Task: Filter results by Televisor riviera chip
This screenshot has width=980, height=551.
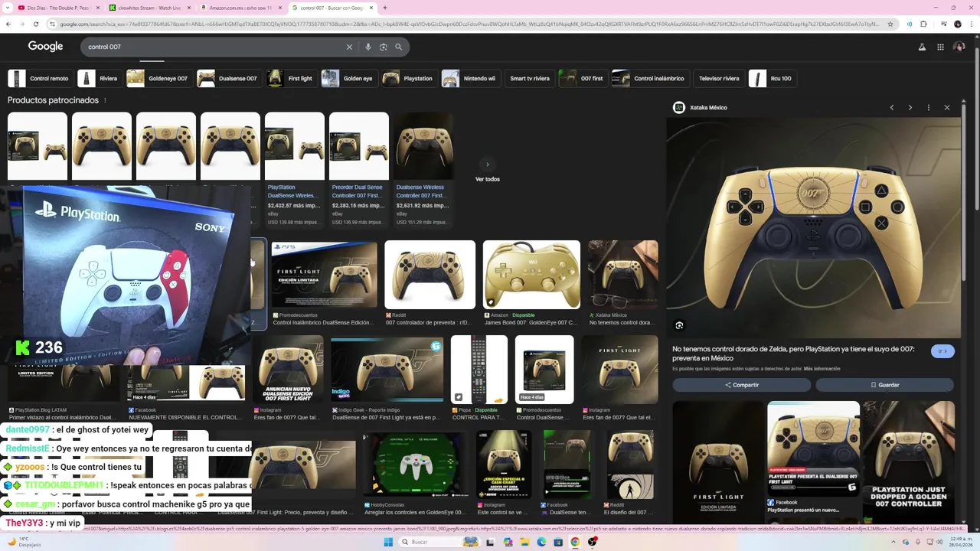Action: [719, 78]
